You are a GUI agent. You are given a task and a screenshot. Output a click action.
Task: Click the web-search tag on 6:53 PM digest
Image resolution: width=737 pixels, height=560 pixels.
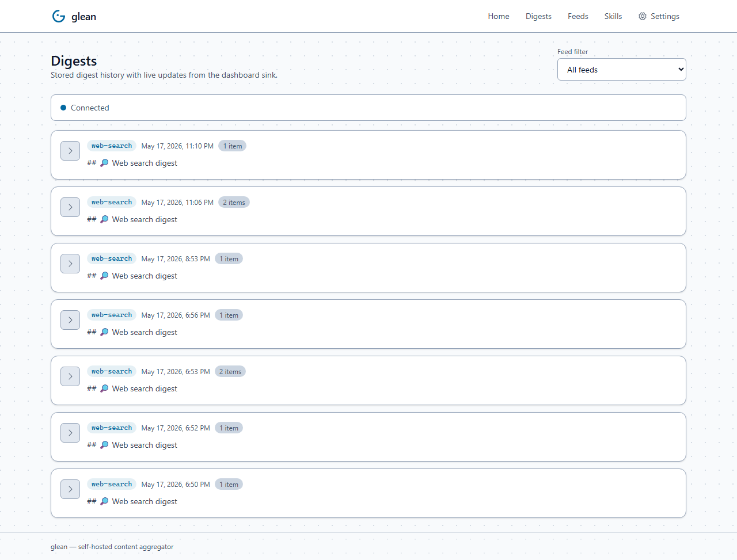[112, 371]
